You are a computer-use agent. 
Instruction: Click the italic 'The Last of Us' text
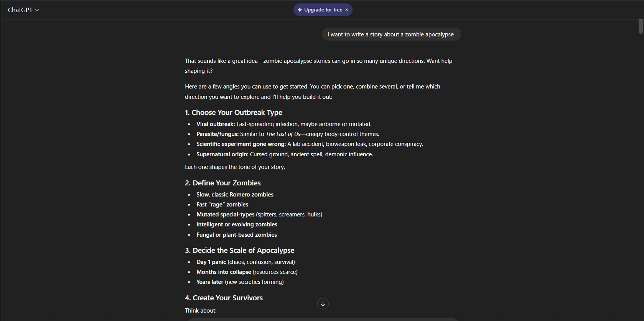[x=283, y=134]
